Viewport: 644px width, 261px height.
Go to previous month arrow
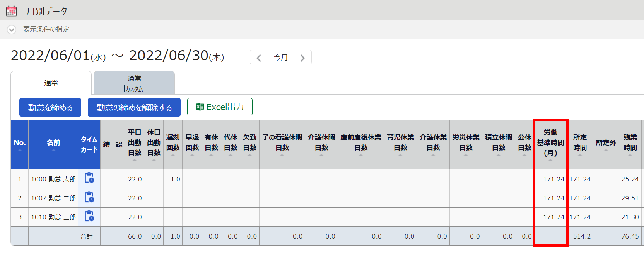(x=259, y=58)
